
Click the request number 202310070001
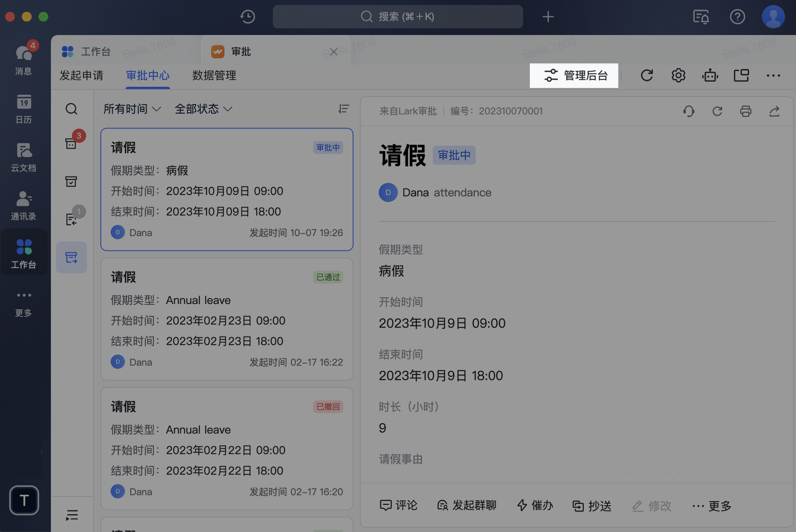tap(511, 111)
